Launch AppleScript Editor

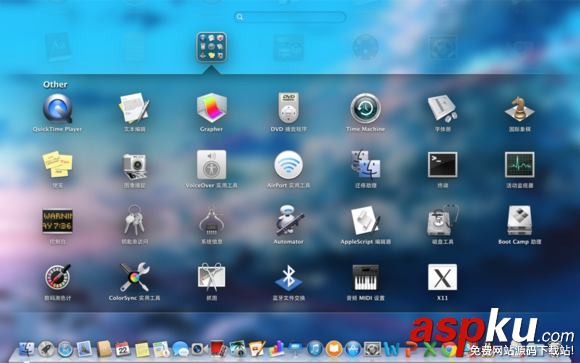coord(365,221)
